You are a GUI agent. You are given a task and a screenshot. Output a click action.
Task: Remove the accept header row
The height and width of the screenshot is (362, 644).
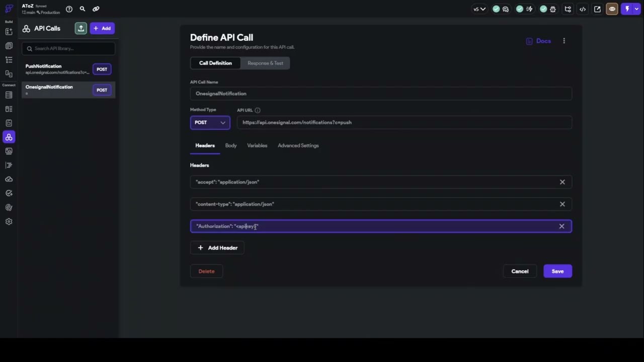click(562, 182)
